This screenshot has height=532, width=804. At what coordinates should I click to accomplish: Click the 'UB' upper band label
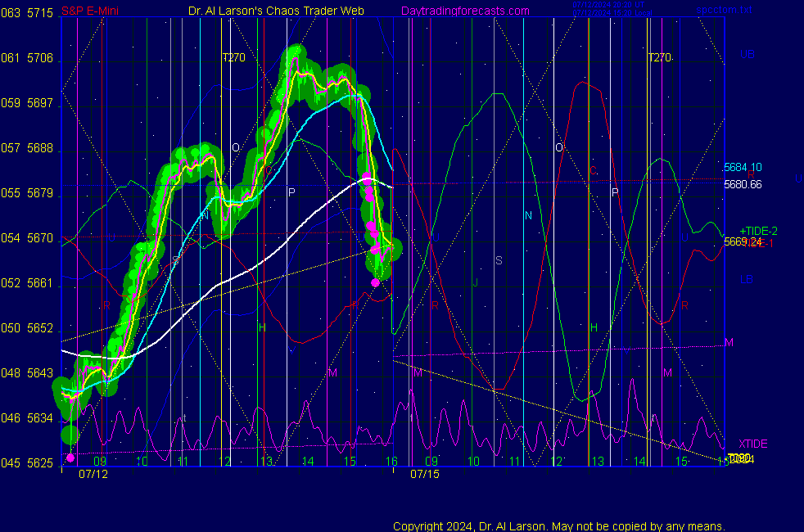coord(747,54)
